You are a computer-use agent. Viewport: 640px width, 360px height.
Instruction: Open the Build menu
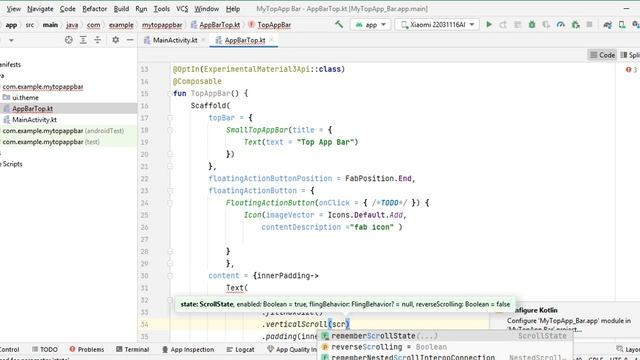tap(121, 9)
